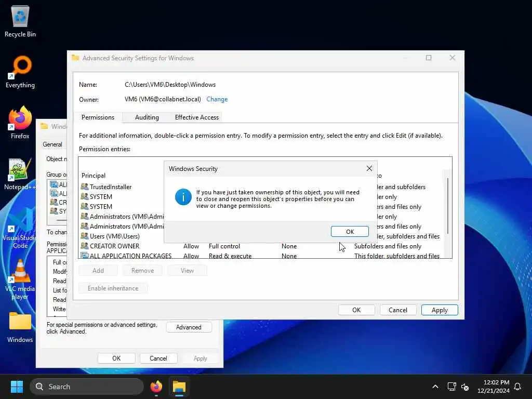This screenshot has height=399, width=532.
Task: Click the Remove permission entry button
Action: coord(142,270)
